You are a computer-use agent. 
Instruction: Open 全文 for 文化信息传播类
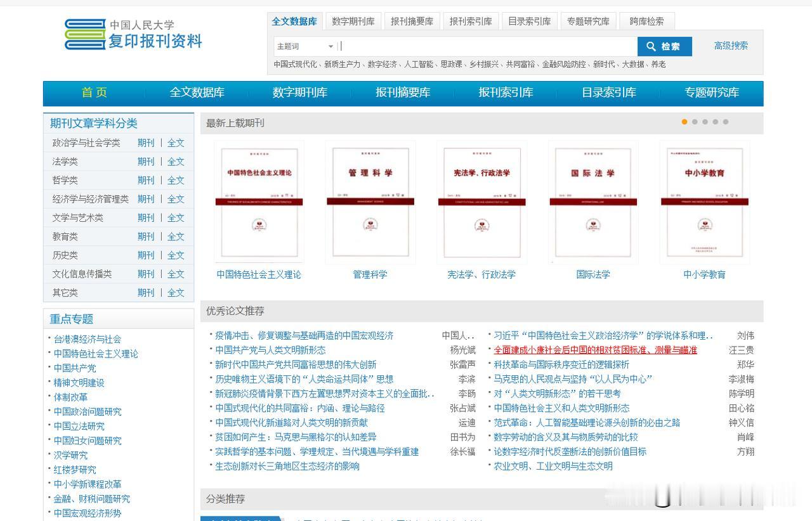pos(176,274)
